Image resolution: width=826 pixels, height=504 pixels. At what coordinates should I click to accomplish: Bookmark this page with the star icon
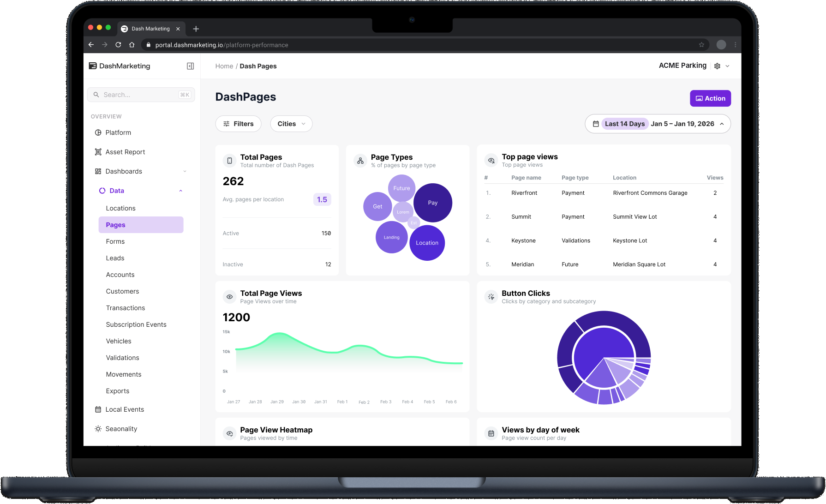pyautogui.click(x=701, y=45)
